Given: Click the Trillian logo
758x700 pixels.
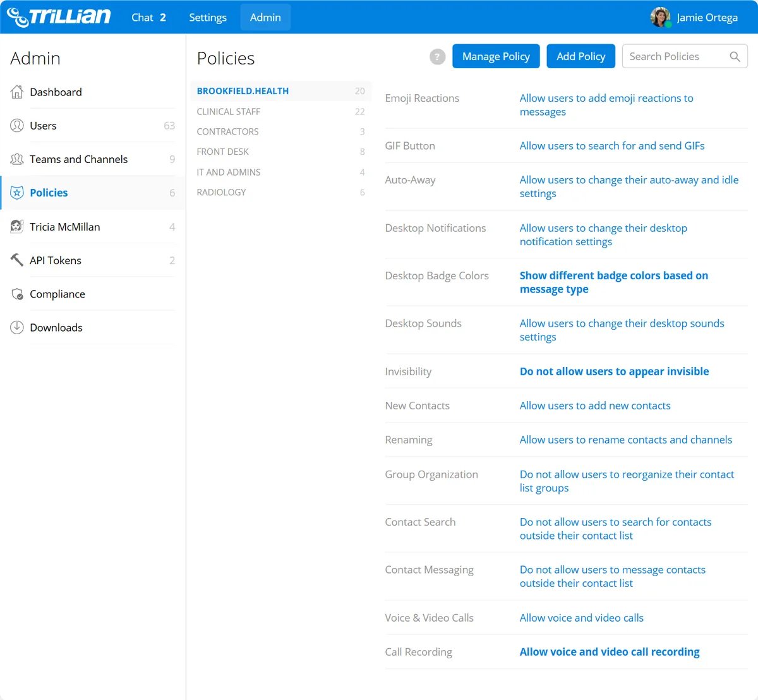Looking at the screenshot, I should click(x=59, y=17).
